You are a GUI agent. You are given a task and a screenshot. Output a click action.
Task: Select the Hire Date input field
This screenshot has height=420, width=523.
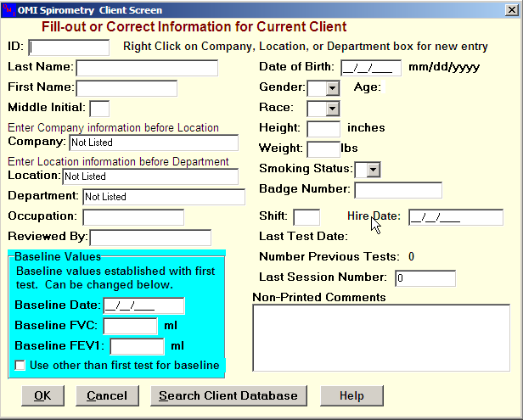(x=455, y=217)
